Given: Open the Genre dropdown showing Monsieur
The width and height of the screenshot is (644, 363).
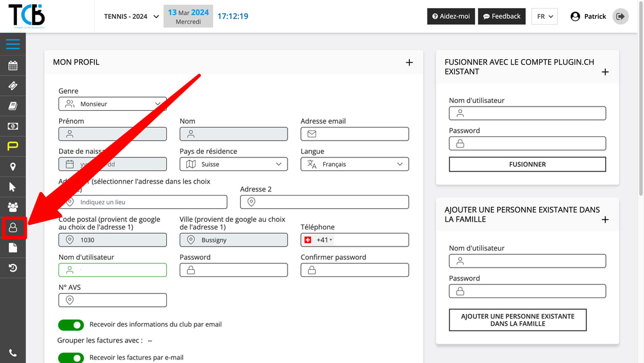Looking at the screenshot, I should pos(112,104).
